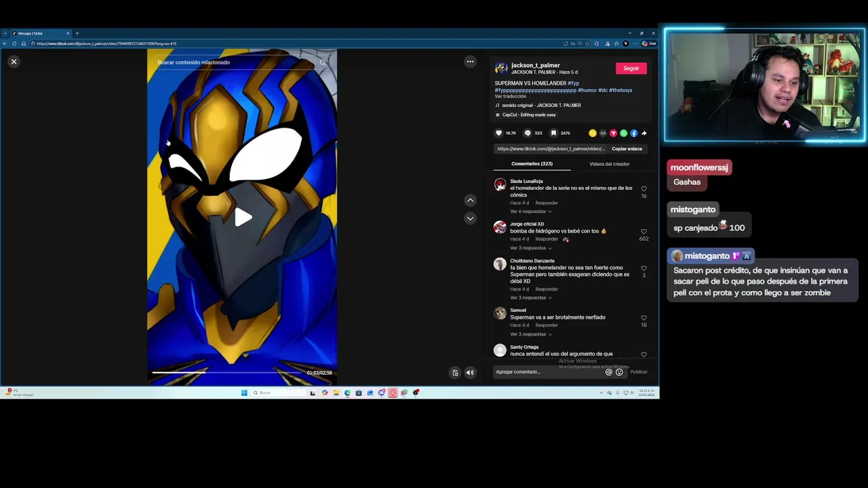Click the taskbar clock
This screenshot has width=868, height=488.
pos(648,392)
